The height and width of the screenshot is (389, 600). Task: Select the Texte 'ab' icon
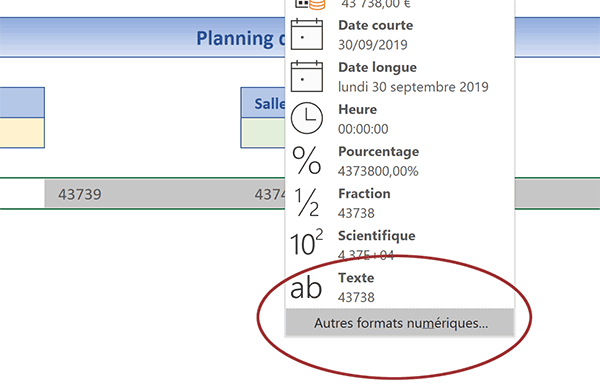[306, 288]
